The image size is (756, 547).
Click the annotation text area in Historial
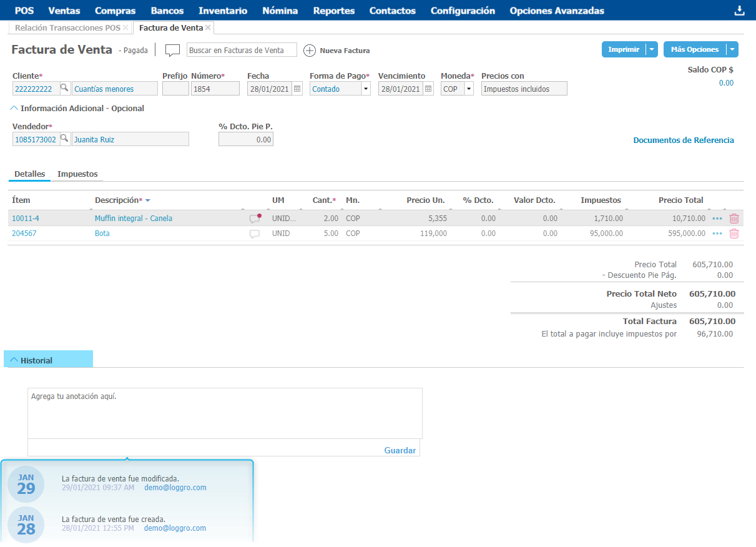(x=225, y=413)
